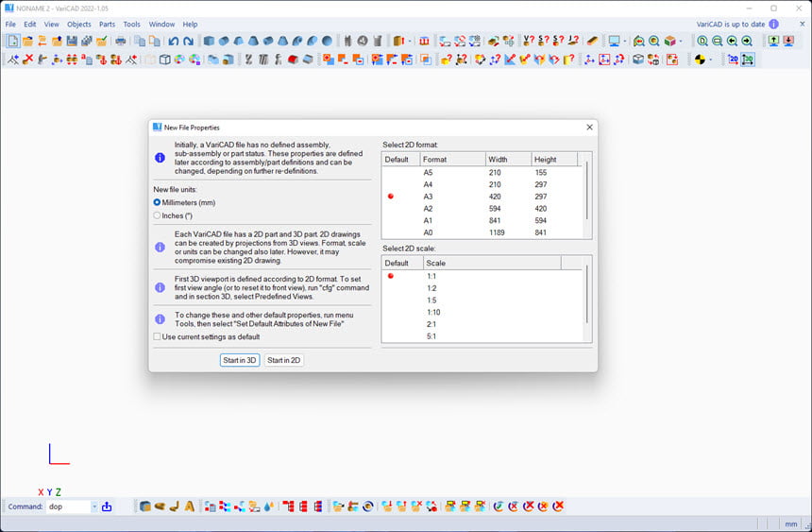Expand the monitor icon dropdown arrow
The width and height of the screenshot is (812, 532).
pyautogui.click(x=624, y=41)
